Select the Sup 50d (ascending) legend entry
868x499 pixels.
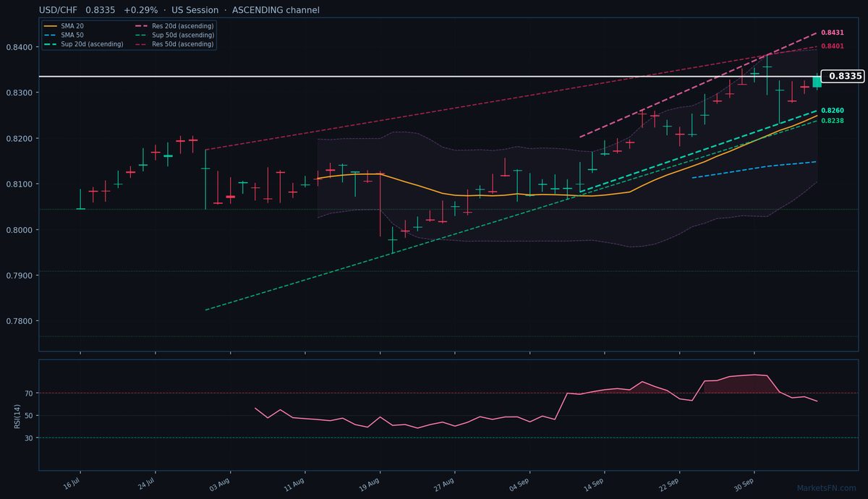[174, 35]
